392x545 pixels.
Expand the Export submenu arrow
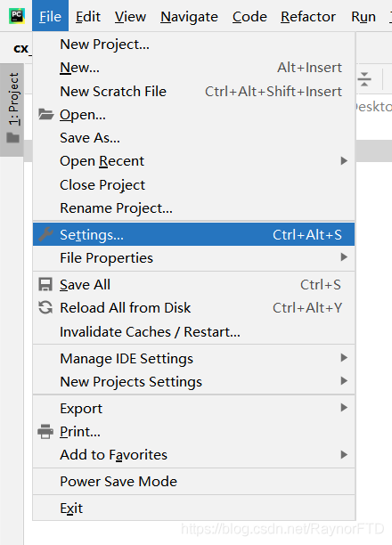point(344,408)
